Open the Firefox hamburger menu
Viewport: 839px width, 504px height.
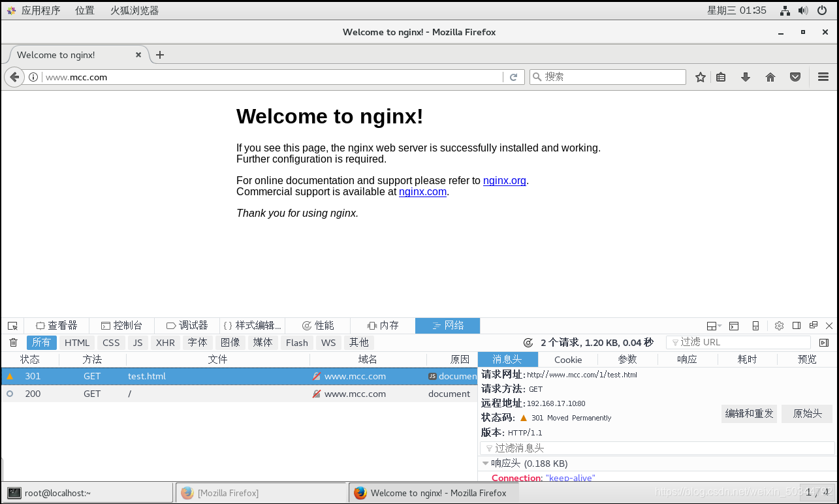tap(823, 77)
